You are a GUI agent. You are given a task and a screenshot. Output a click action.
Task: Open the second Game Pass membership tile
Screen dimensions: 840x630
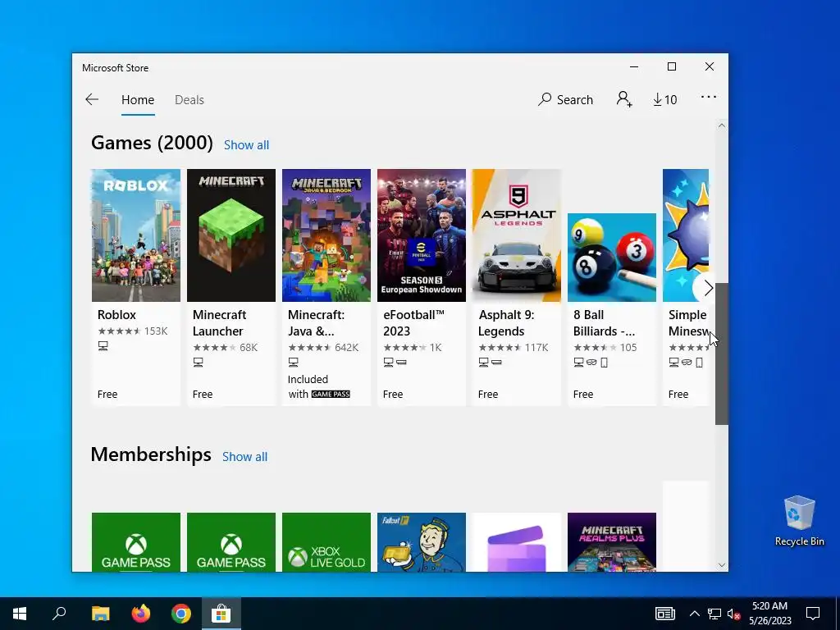click(231, 542)
